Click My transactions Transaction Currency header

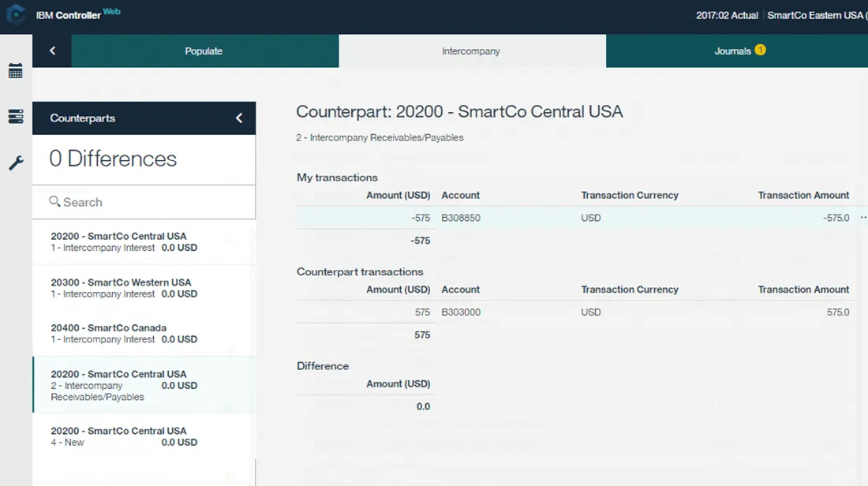[630, 195]
